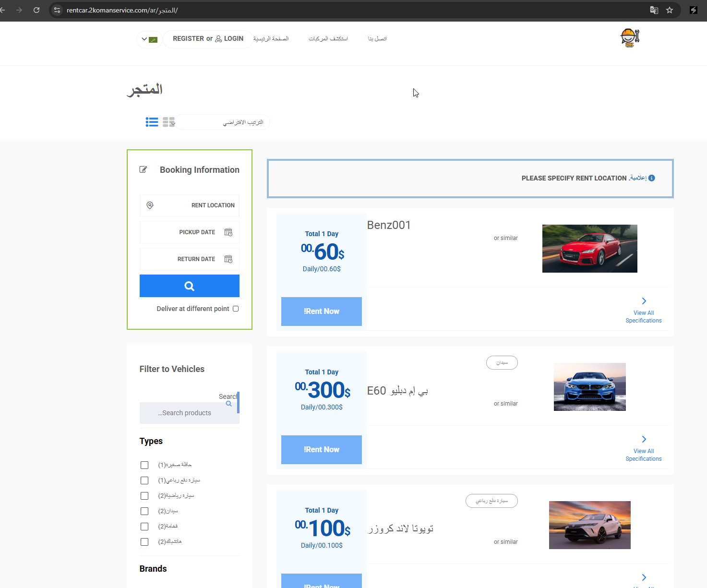Screen dimensions: 707x588
Task: Click the 'المتجر' page heading
Action: pos(144,90)
